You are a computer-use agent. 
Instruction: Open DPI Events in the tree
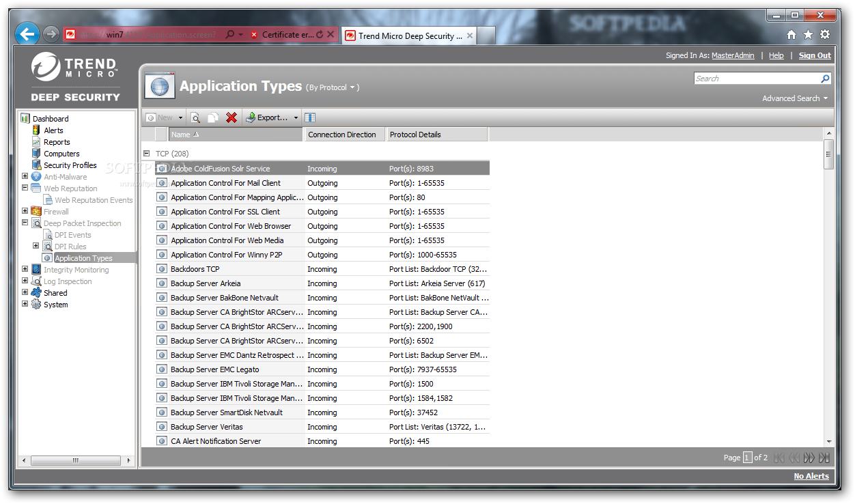(x=72, y=235)
